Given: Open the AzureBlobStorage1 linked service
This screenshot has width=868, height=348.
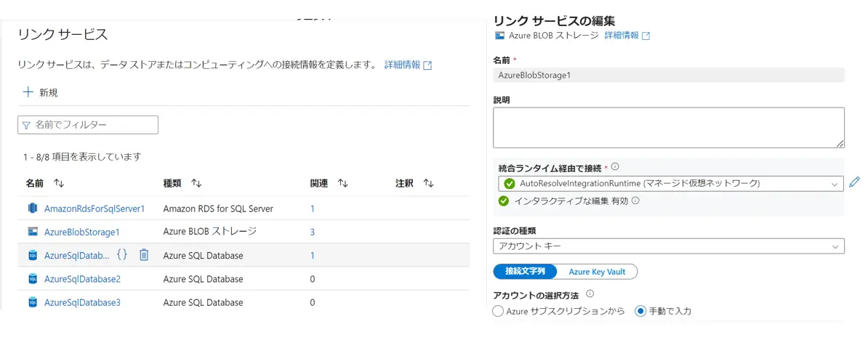Looking at the screenshot, I should 81,232.
